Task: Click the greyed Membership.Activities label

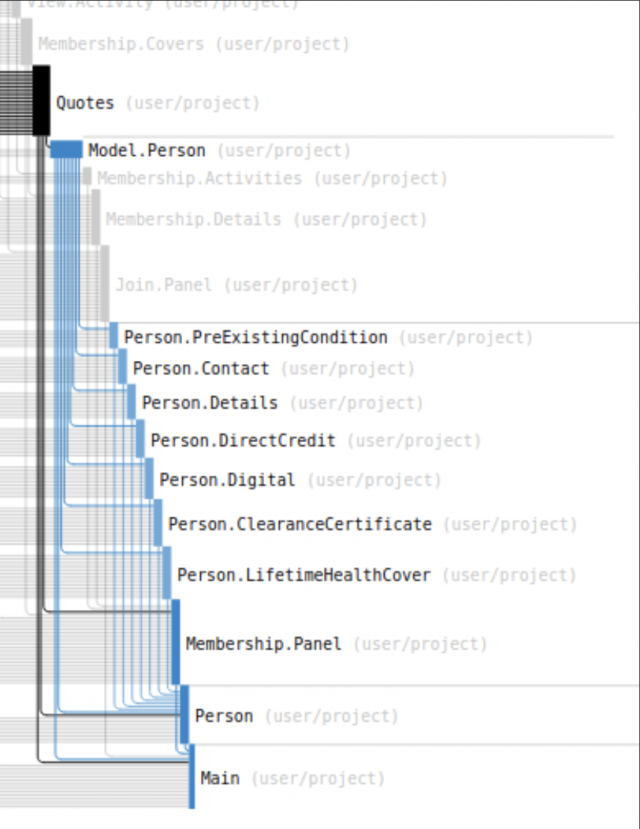Action: pos(198,179)
